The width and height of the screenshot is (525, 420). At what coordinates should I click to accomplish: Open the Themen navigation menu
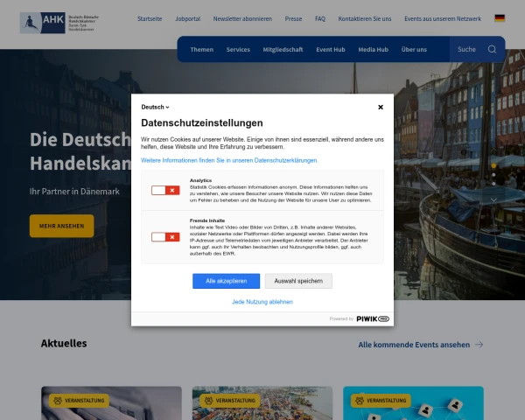coord(201,49)
